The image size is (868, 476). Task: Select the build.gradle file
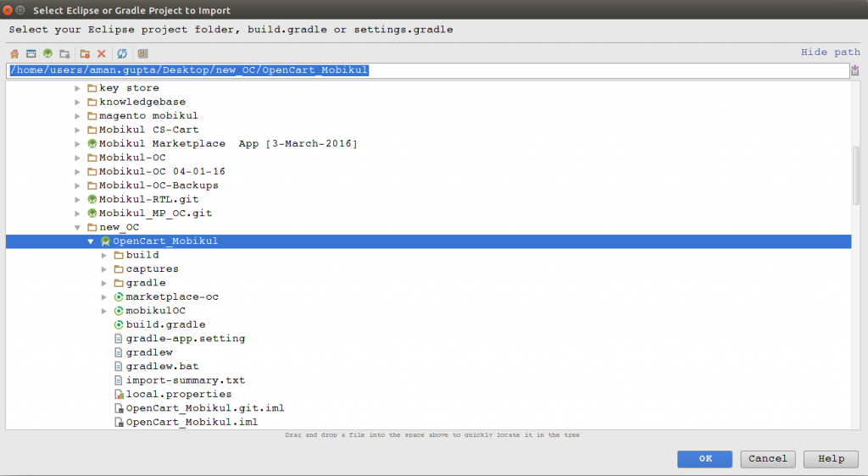coord(165,324)
